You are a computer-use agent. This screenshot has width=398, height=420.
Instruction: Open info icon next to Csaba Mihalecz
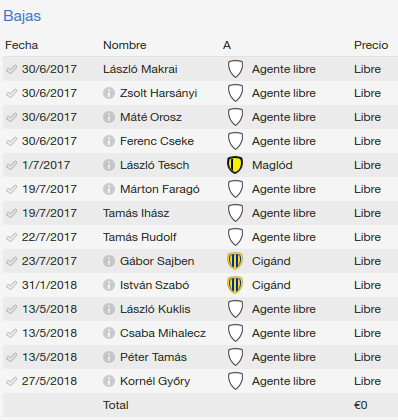pos(109,333)
